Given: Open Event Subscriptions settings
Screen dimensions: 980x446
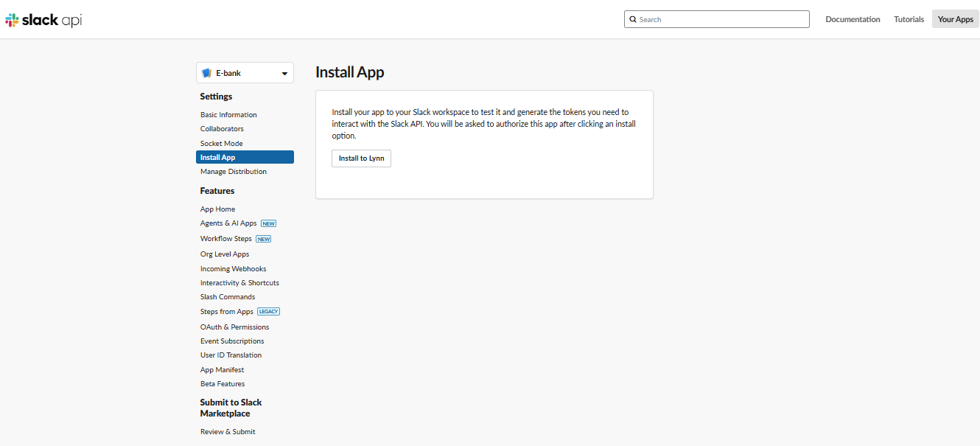Looking at the screenshot, I should click(231, 341).
